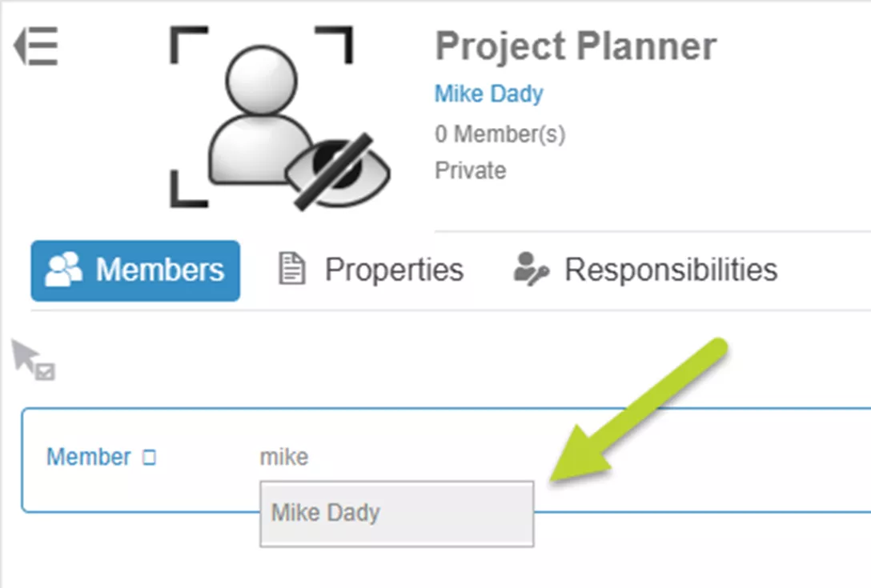Image resolution: width=871 pixels, height=588 pixels.
Task: Click the document icon beside Properties
Action: (x=294, y=268)
